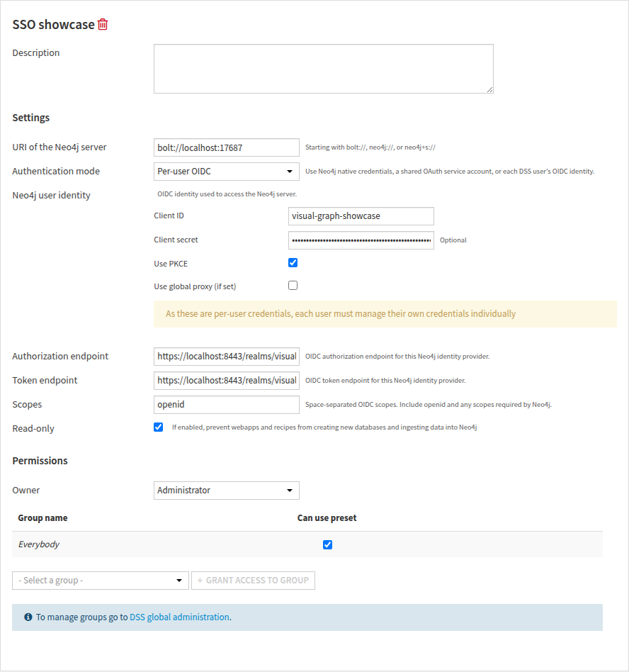
Task: Click the Read-only label
Action: 33,429
